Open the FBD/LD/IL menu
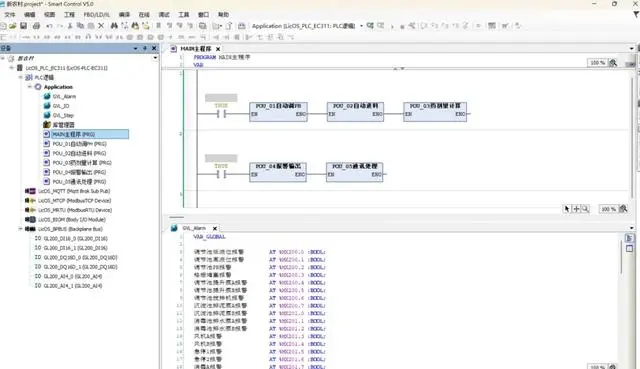The image size is (640, 369). pyautogui.click(x=97, y=14)
